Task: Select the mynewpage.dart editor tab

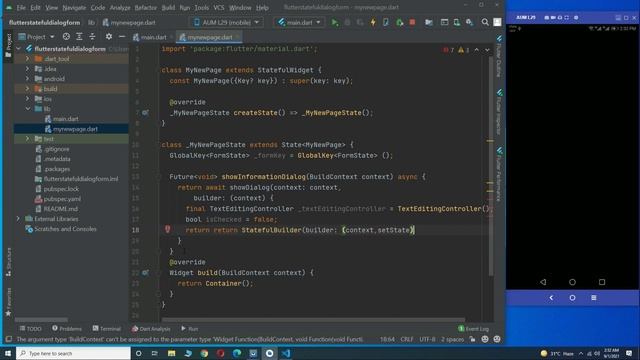Action: pos(209,37)
